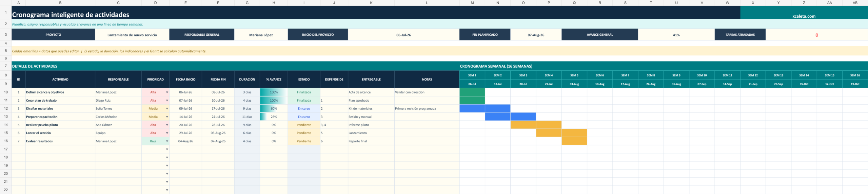Select deliverable cell Informe piloto

tap(371, 125)
